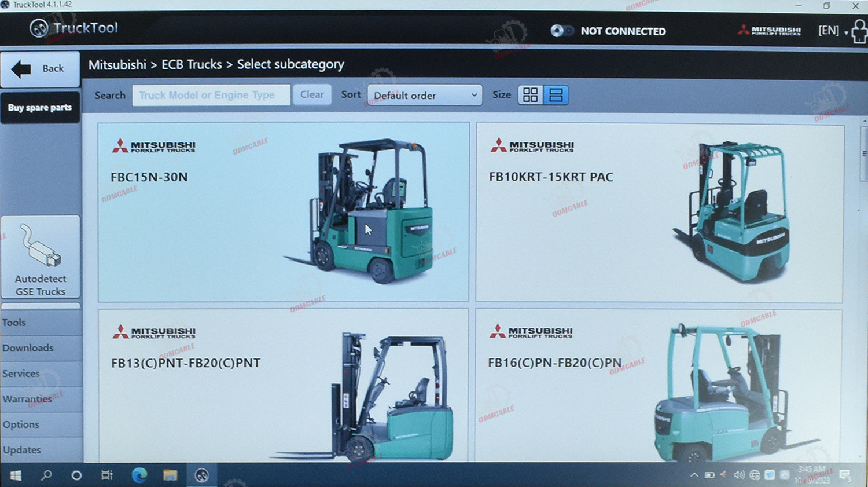This screenshot has width=868, height=487.
Task: Open Cortana from the taskbar
Action: tap(76, 475)
